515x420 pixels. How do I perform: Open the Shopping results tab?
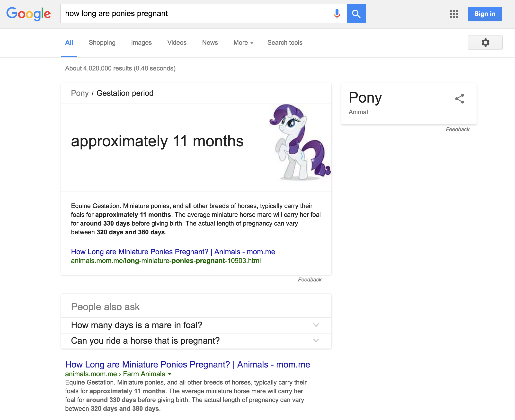tap(102, 43)
